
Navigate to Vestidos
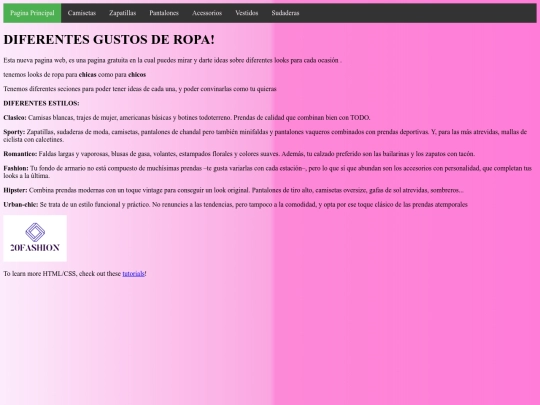[247, 13]
